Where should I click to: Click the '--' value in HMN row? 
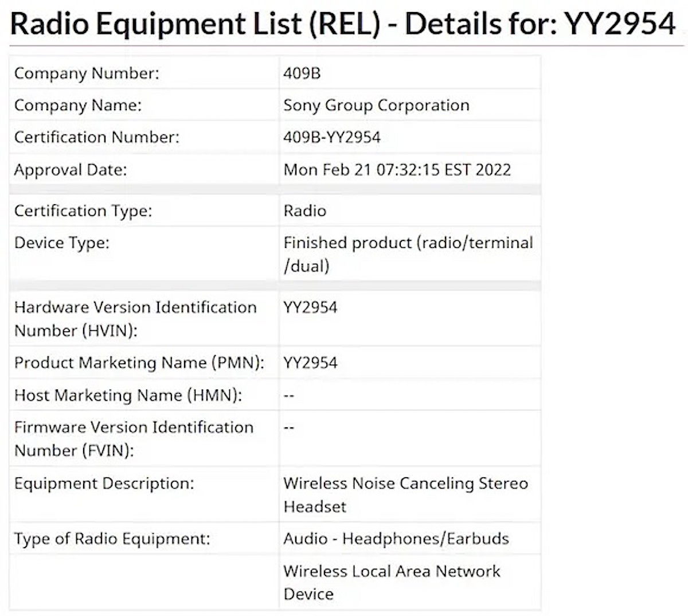(x=289, y=396)
